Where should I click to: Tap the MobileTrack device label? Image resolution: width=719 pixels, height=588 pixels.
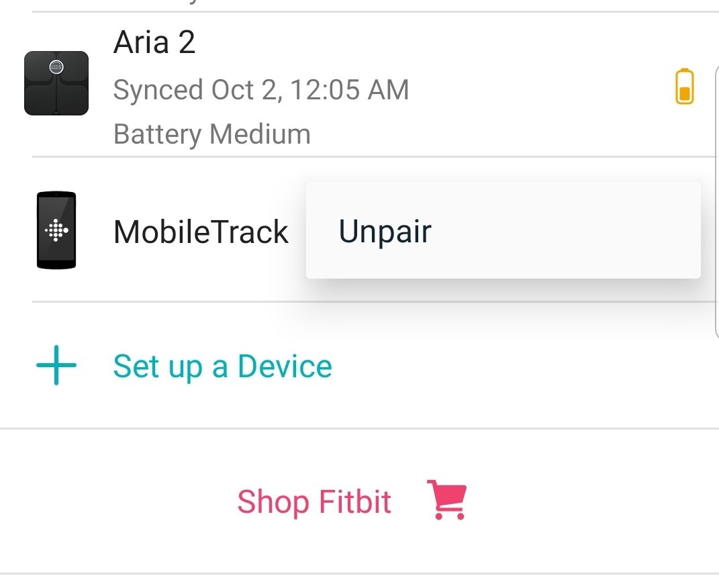[201, 232]
